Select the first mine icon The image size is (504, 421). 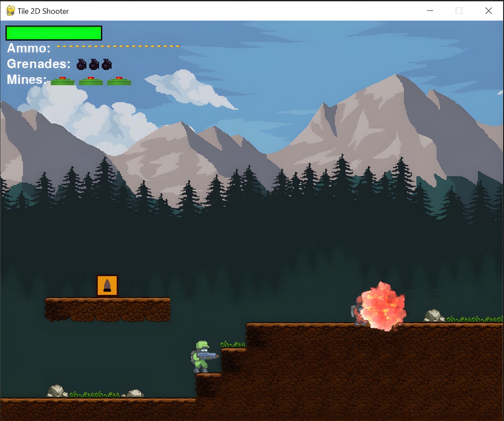click(x=62, y=81)
